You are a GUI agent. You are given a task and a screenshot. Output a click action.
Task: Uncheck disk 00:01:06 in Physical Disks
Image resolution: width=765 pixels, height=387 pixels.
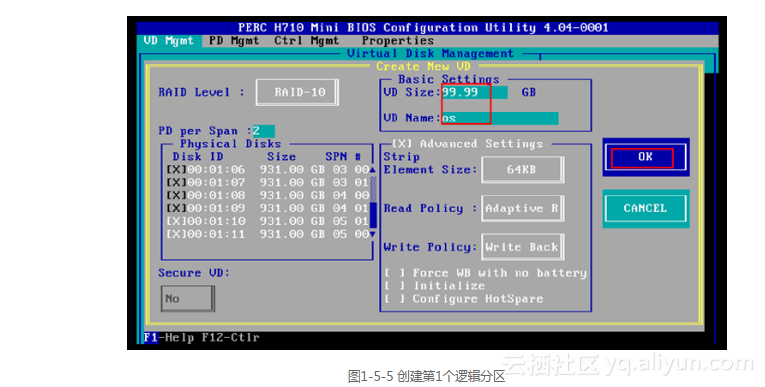(x=177, y=169)
